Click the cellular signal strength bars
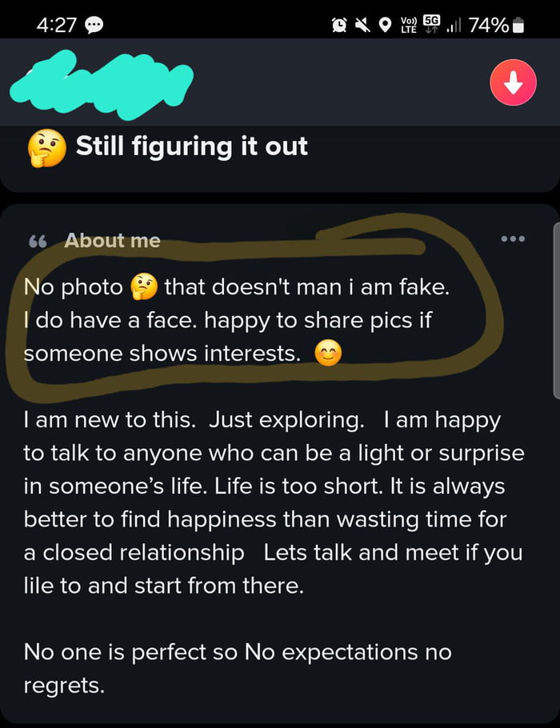 click(x=454, y=25)
